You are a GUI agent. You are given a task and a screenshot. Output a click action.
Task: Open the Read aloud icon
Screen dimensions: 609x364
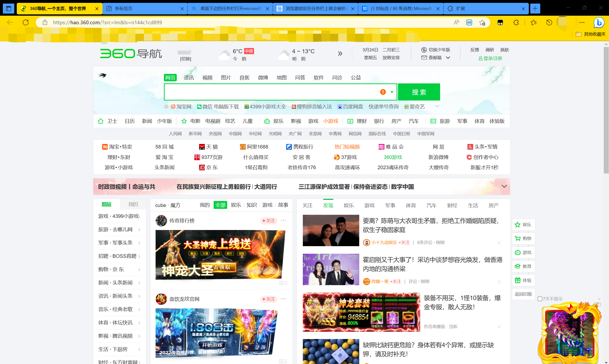click(x=456, y=23)
